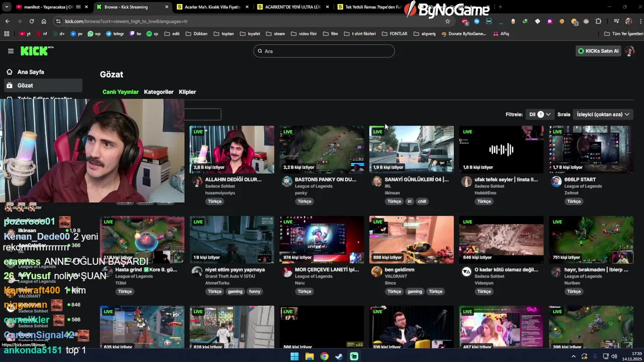
Task: Click League of Legends category under 666LP START
Action: tap(583, 186)
